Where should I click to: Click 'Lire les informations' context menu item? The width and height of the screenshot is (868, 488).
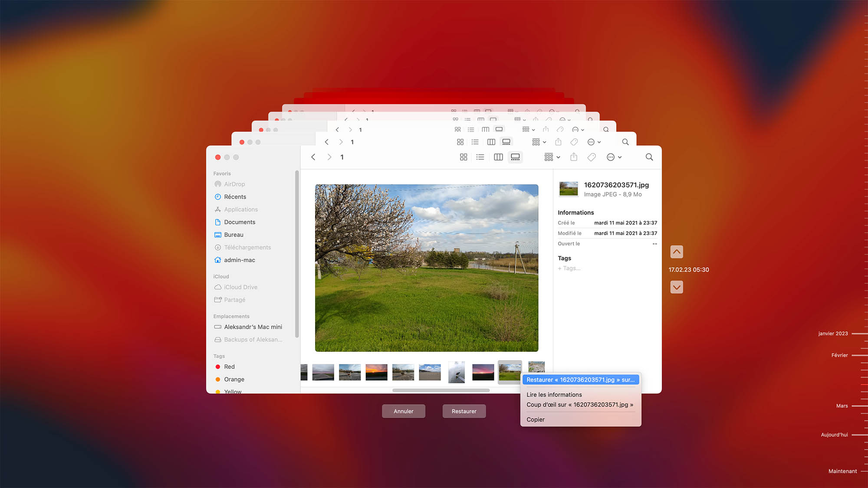click(x=554, y=394)
